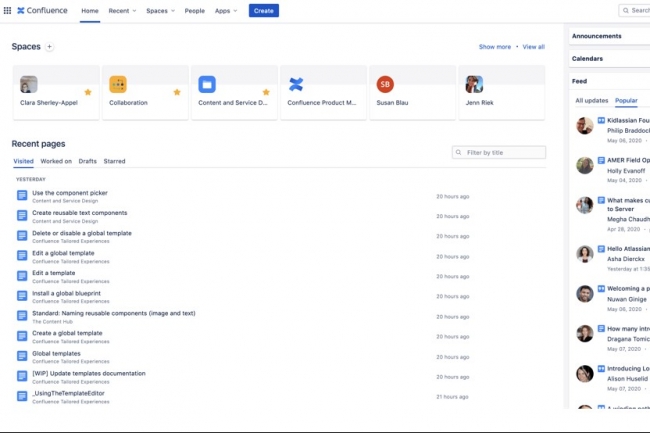Viewport: 650px width, 433px height.
Task: Switch to the Starred tab
Action: point(114,161)
